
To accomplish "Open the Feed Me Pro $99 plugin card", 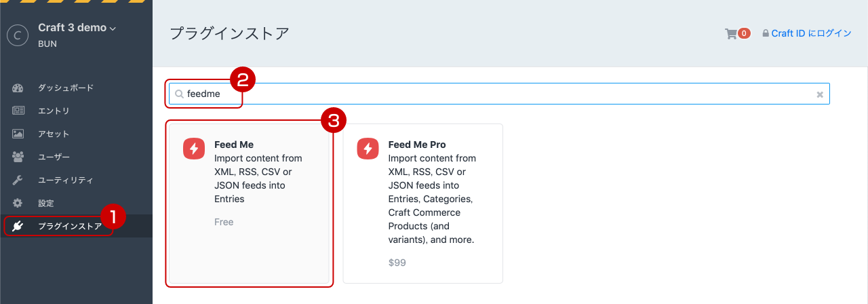I will coord(422,204).
